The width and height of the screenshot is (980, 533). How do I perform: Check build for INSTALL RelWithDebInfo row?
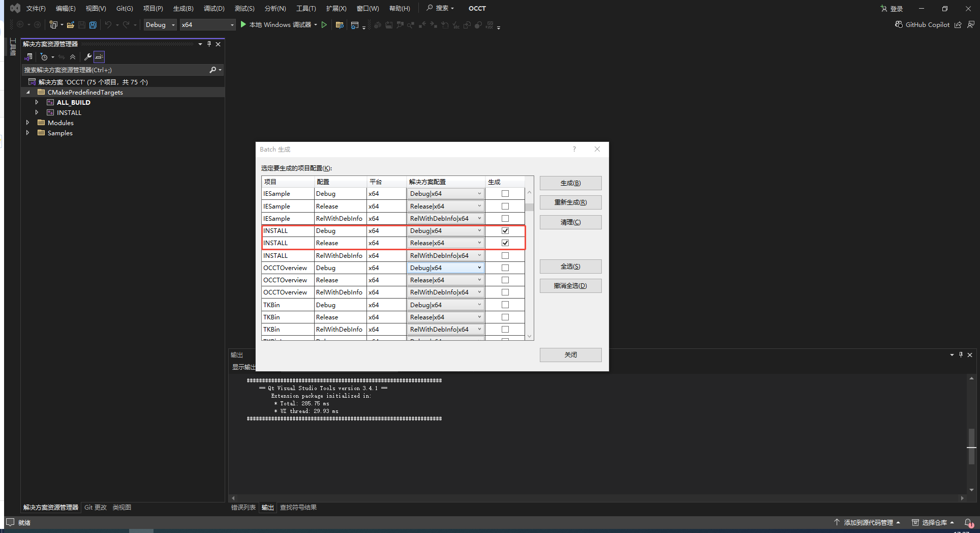click(505, 256)
